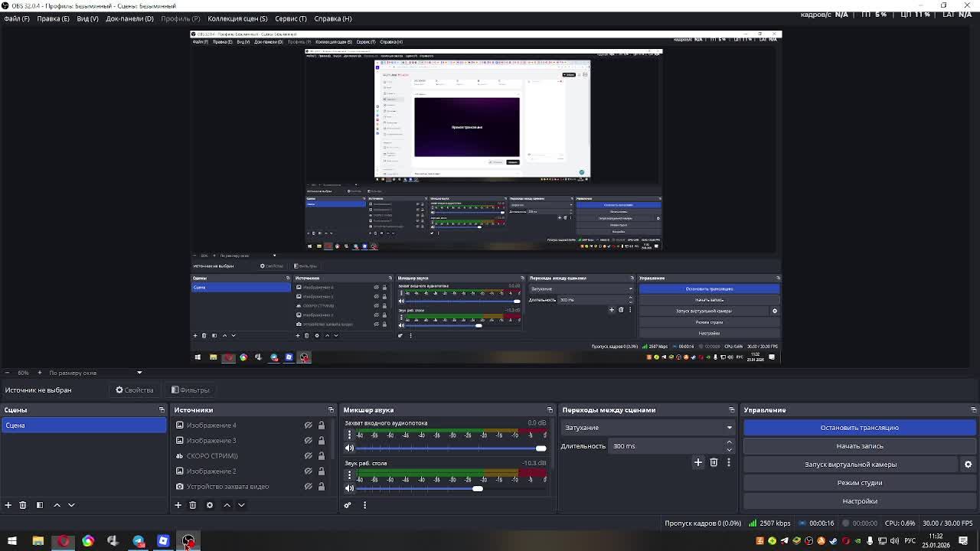Add a new source with the plus icon
Image resolution: width=980 pixels, height=551 pixels.
tap(178, 505)
